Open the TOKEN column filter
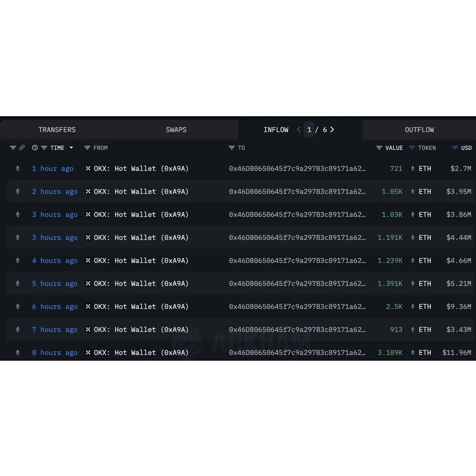The width and height of the screenshot is (476, 476). pyautogui.click(x=412, y=148)
